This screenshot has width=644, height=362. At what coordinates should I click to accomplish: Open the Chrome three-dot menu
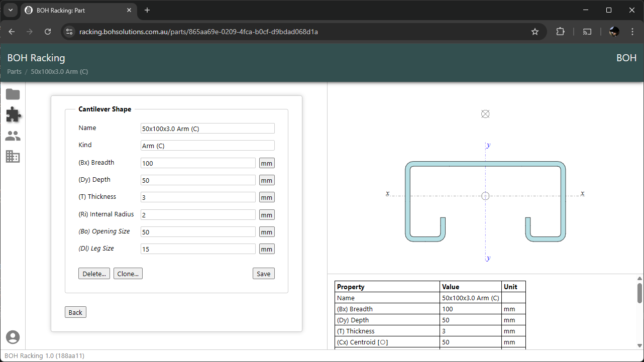[632, 31]
